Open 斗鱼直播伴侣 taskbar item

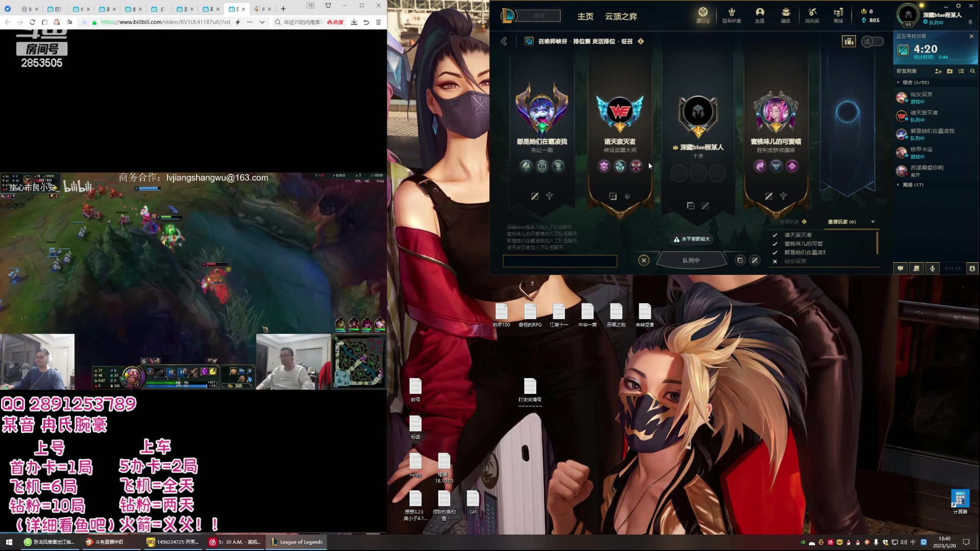111,542
